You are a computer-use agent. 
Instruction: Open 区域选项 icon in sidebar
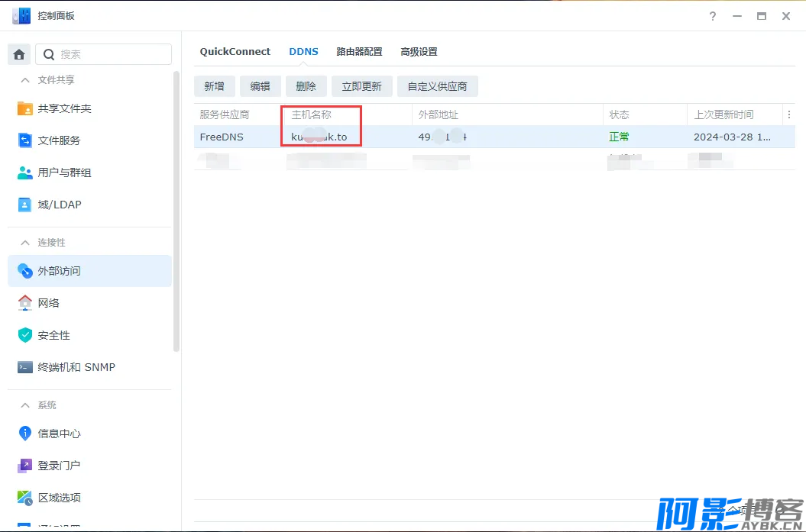pyautogui.click(x=24, y=497)
